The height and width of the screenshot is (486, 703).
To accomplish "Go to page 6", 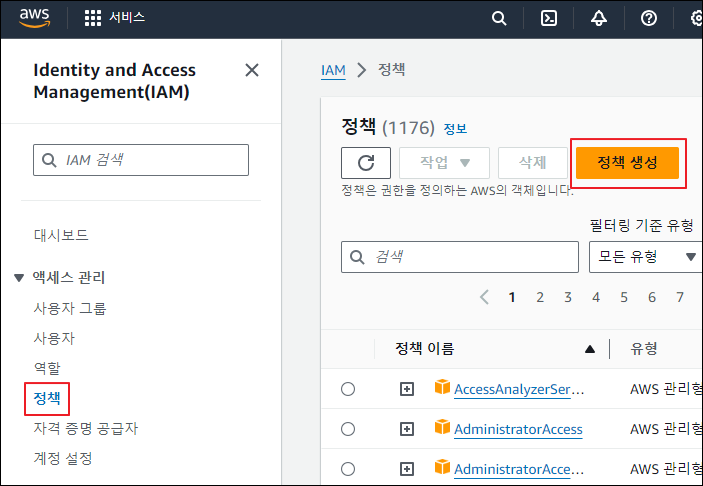I will pyautogui.click(x=652, y=297).
